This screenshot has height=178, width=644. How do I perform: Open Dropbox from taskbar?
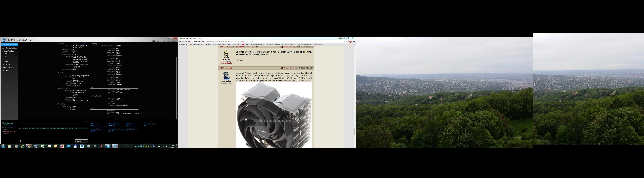click(82, 146)
